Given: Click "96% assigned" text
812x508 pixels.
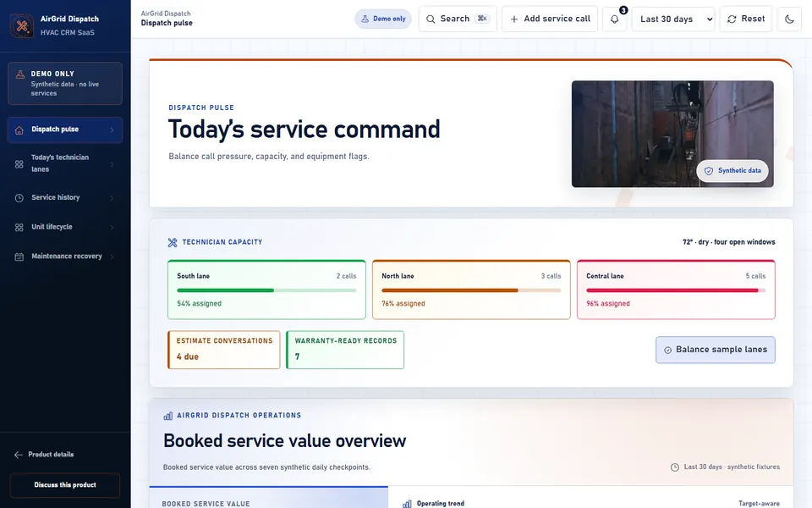Looking at the screenshot, I should 608,304.
